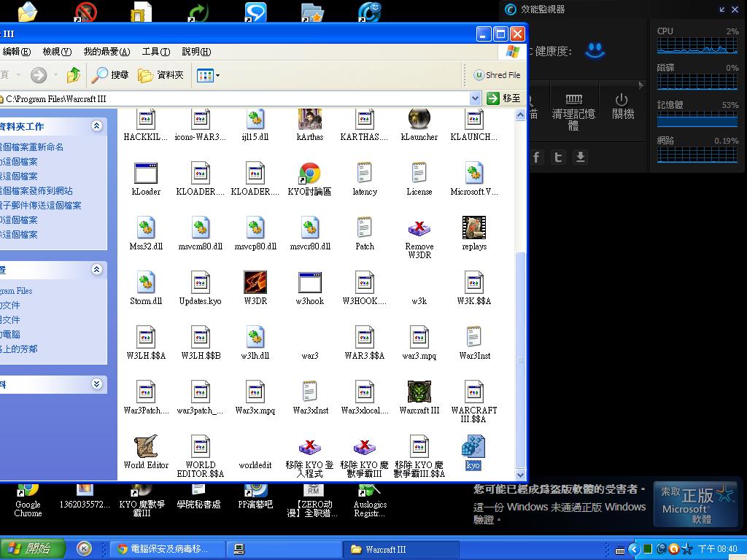The height and width of the screenshot is (560, 747).
Task: Open the 說明(H) menu
Action: coord(196,52)
